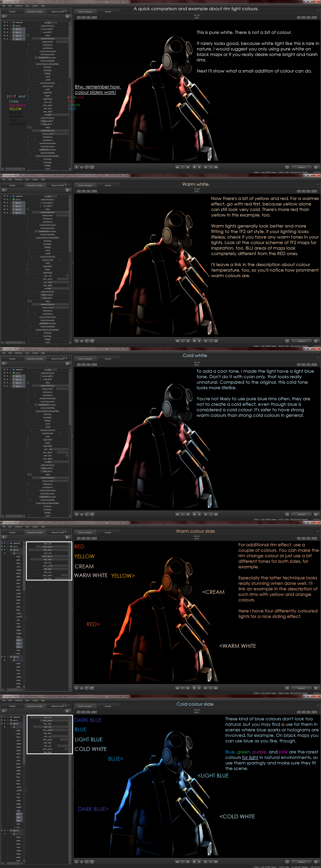Select color_alpha control in Cold white screenshot
321x868 pixels.
47,459
